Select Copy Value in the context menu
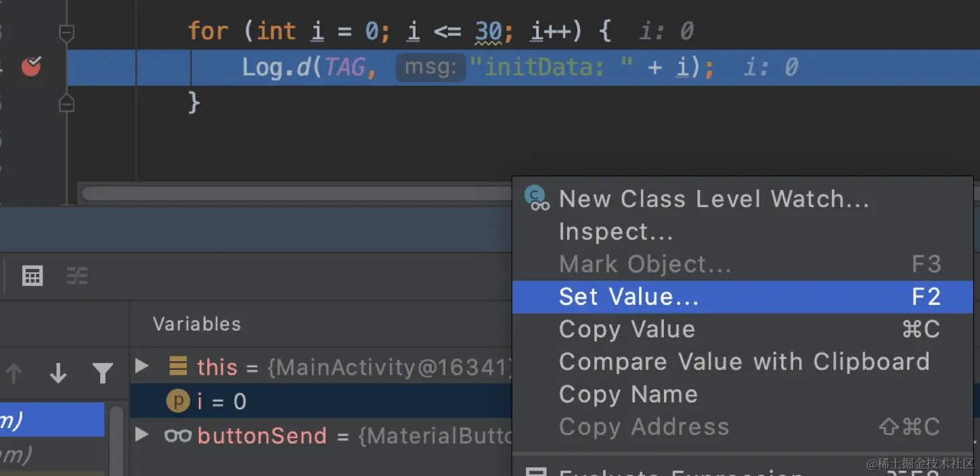This screenshot has width=980, height=476. coord(627,329)
